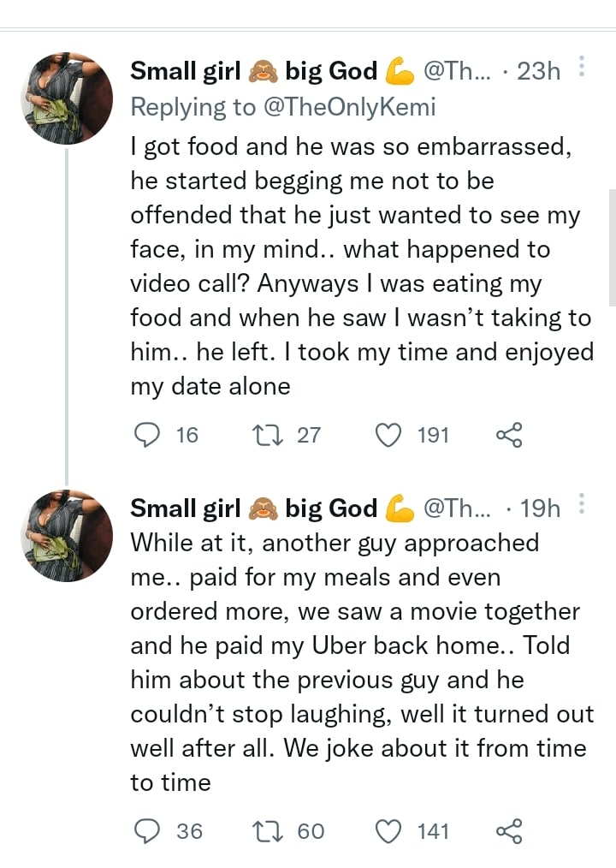Image resolution: width=616 pixels, height=868 pixels.
Task: Open profile picture of the first tweet
Action: 67,98
